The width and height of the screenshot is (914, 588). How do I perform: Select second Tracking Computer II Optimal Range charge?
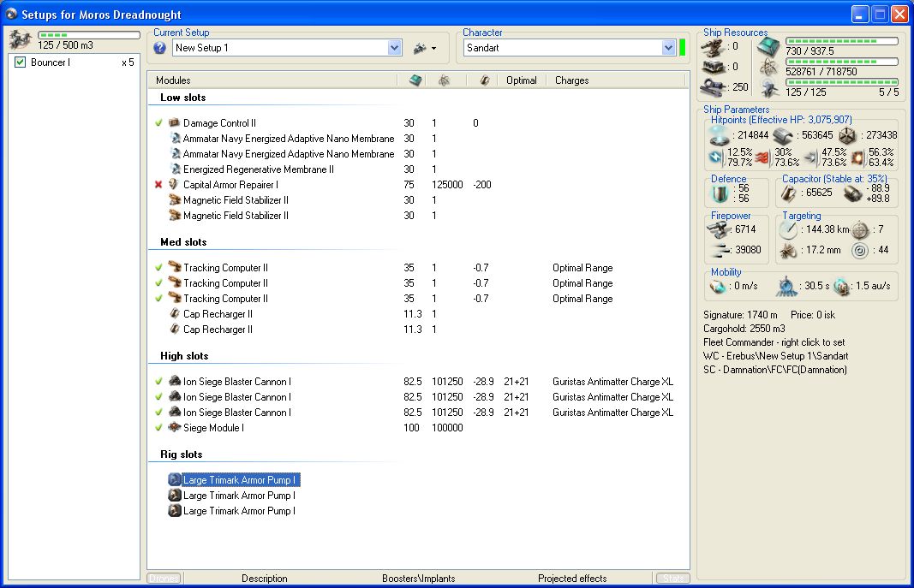(582, 283)
